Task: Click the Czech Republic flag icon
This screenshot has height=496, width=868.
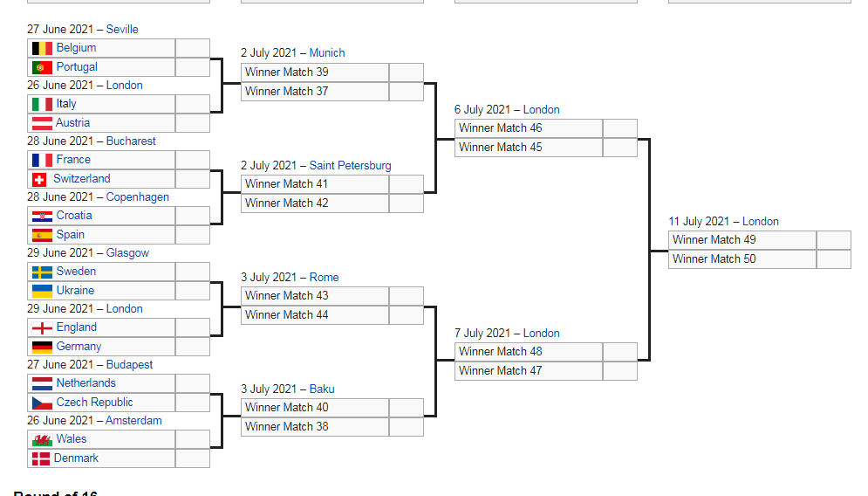Action: (x=42, y=403)
